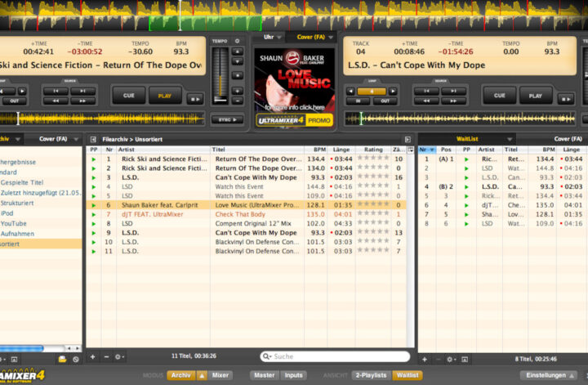Open the gear menu below the file archive list
This screenshot has width=588, height=385.
pyautogui.click(x=119, y=357)
